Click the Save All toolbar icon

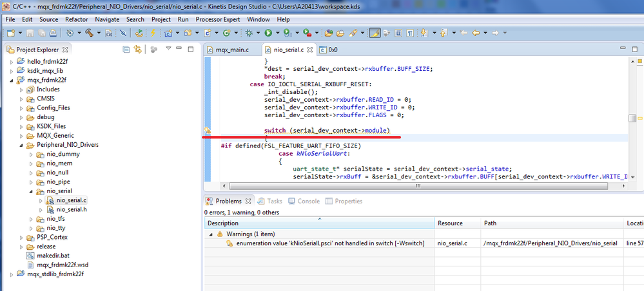41,33
